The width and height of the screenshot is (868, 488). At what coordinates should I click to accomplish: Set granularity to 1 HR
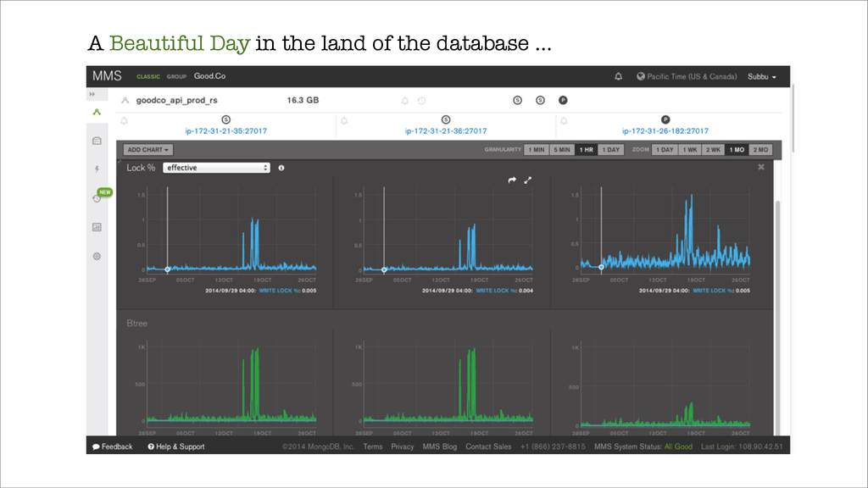(587, 149)
